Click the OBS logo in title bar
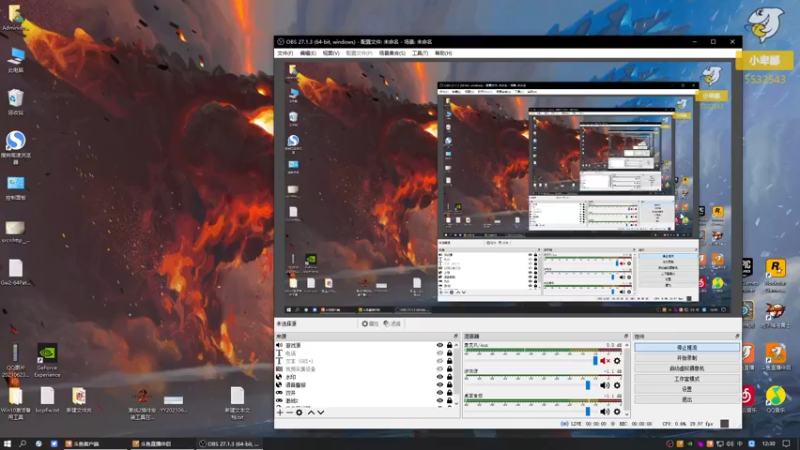 pos(280,42)
